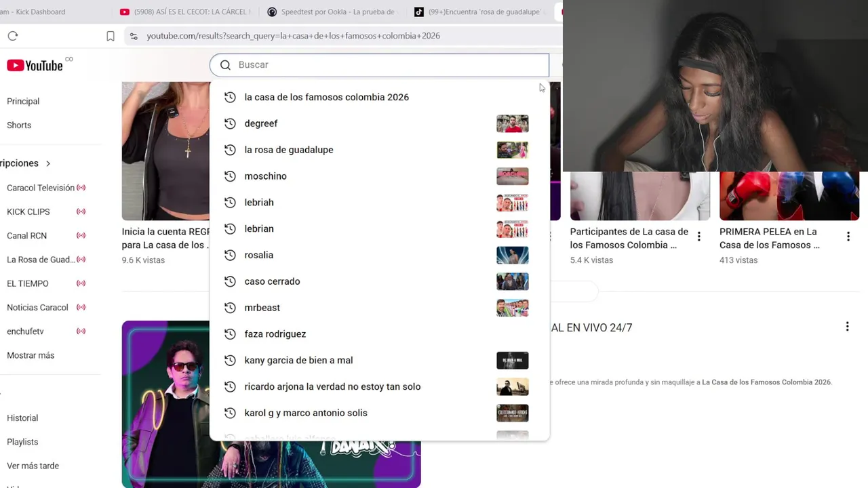This screenshot has height=488, width=868.
Task: Open video 'Inicia la cuenta REGR...' title
Action: [x=166, y=239]
